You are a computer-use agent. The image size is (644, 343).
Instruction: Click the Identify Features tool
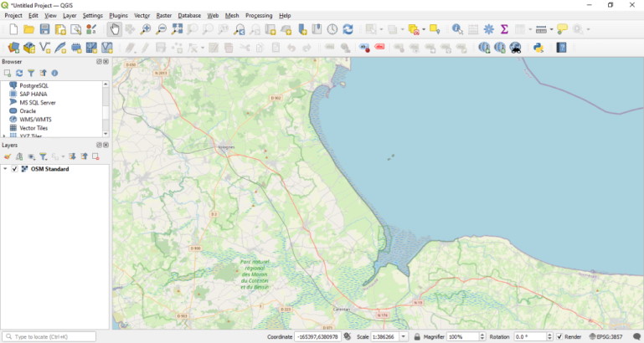457,29
